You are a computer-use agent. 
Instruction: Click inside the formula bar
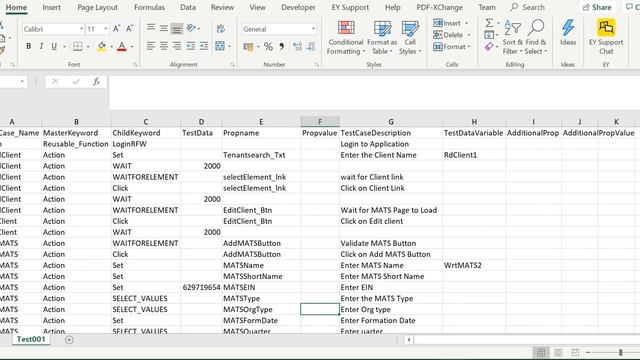(x=374, y=92)
